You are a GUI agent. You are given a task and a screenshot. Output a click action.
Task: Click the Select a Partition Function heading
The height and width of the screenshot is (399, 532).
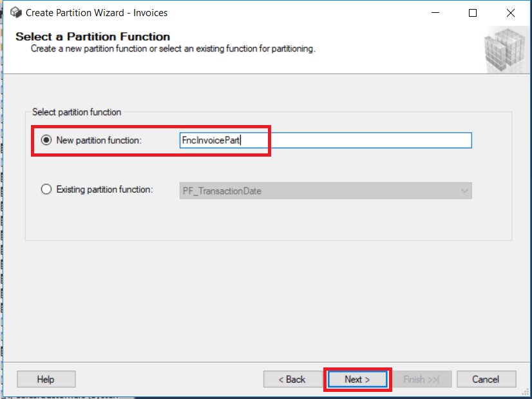click(x=92, y=37)
